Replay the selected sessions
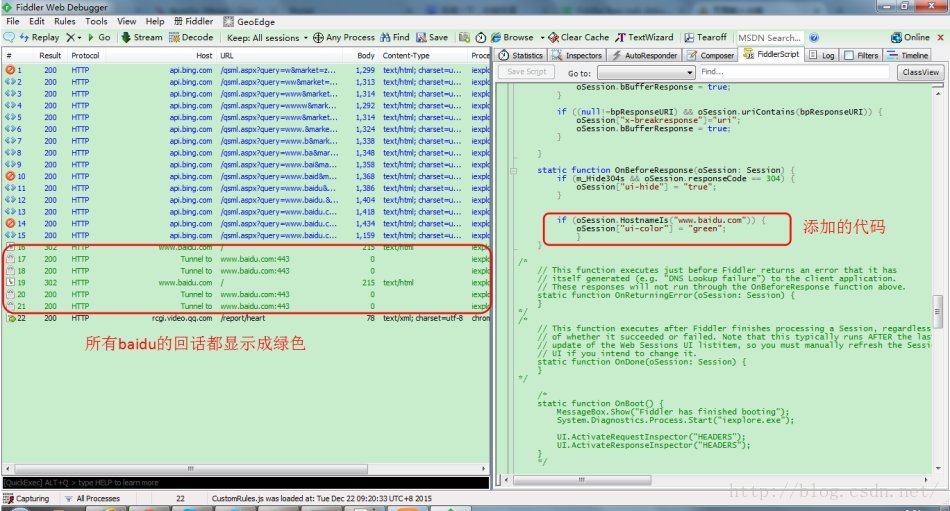 [39, 38]
